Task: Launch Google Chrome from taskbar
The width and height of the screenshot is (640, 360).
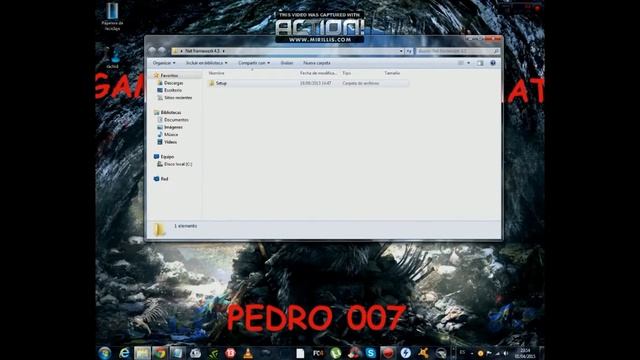Action: (160, 353)
